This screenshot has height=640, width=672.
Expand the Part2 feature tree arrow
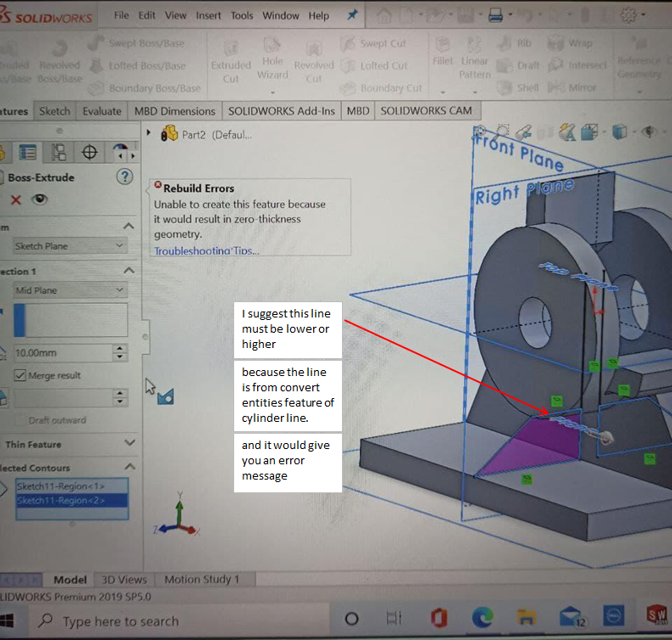(x=148, y=133)
